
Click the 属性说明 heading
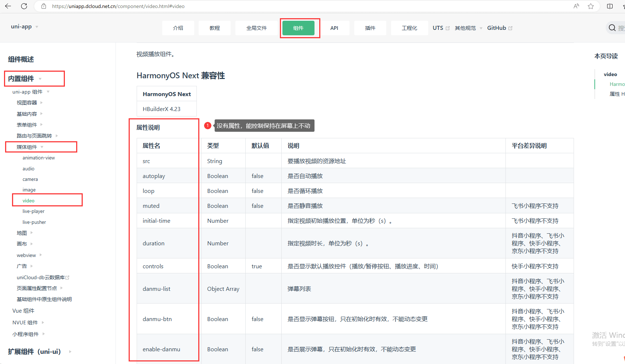tap(148, 127)
